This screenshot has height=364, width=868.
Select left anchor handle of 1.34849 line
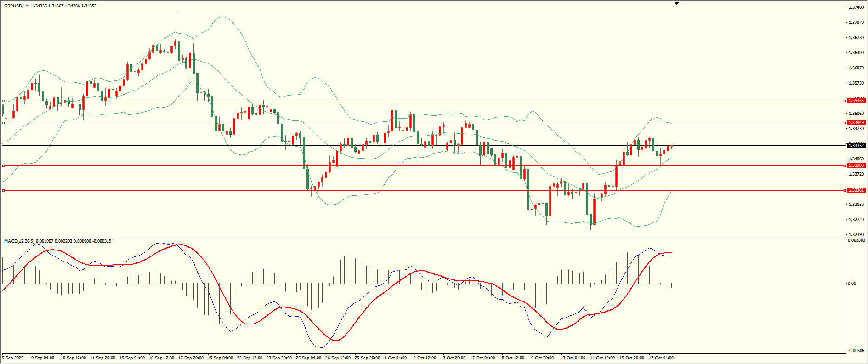tap(4, 123)
